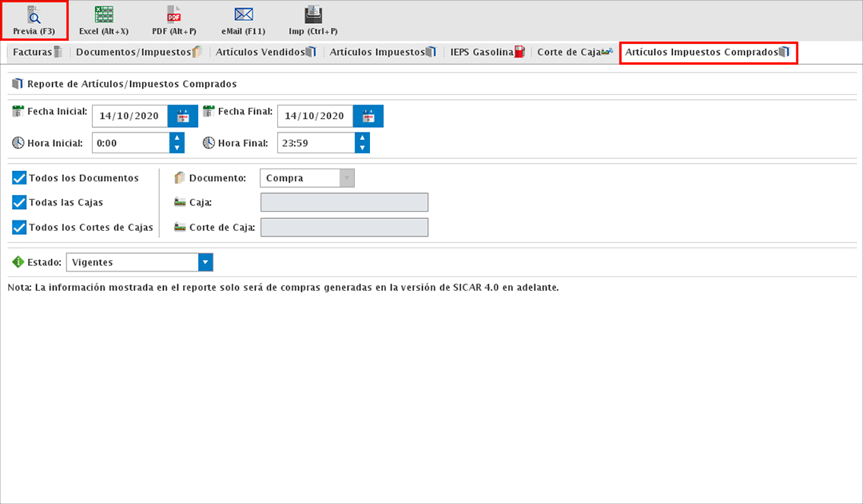
Task: Select the Corte de Caja tab
Action: 574,53
